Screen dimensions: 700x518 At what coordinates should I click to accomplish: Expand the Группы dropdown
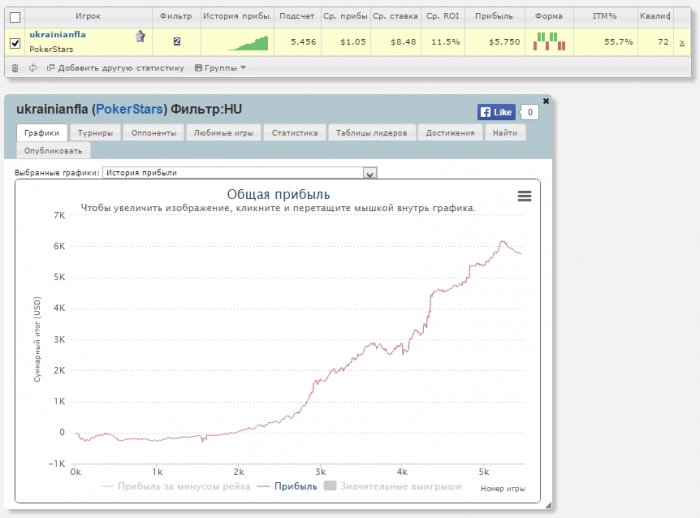(x=221, y=68)
